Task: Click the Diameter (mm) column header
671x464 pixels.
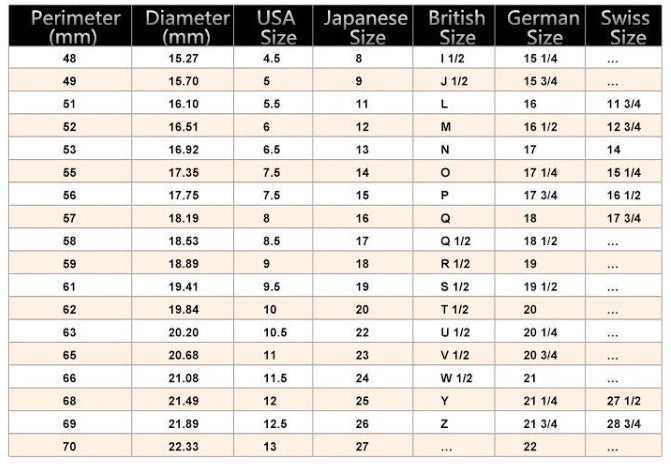Action: (x=188, y=27)
